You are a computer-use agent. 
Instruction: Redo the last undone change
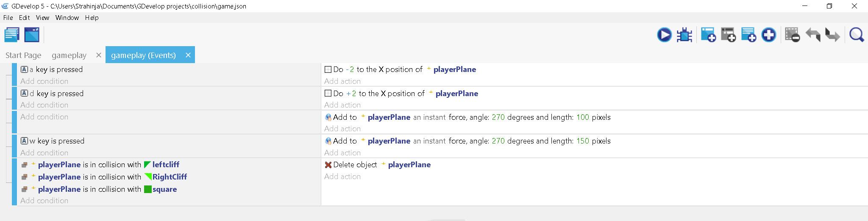833,35
